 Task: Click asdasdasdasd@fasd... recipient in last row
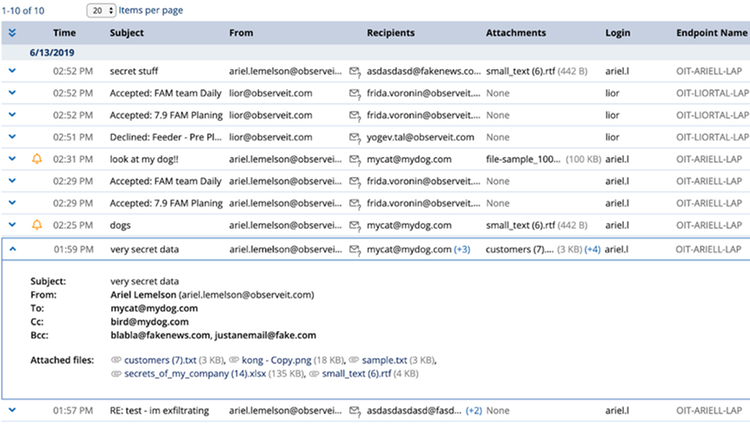[414, 411]
